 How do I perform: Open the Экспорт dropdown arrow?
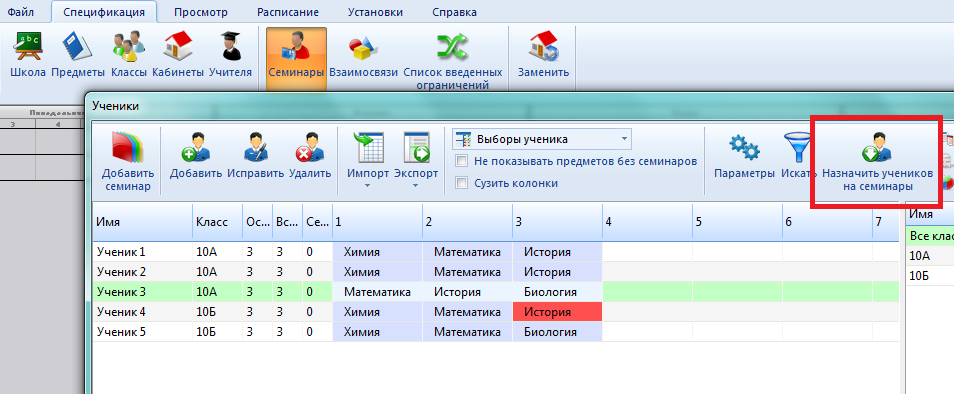click(x=416, y=185)
